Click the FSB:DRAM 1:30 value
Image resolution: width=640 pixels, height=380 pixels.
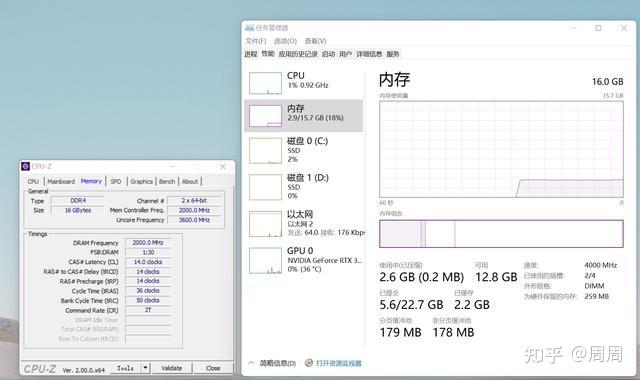148,252
